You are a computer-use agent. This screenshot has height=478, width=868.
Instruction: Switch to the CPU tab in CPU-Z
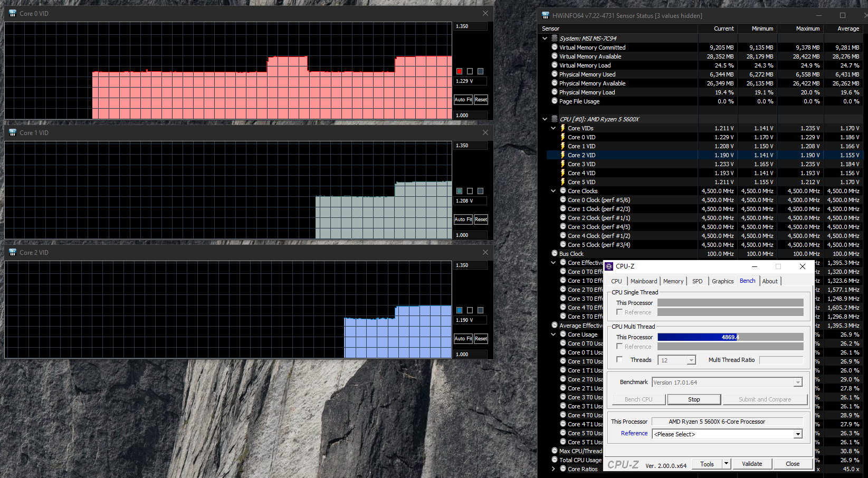coord(616,281)
